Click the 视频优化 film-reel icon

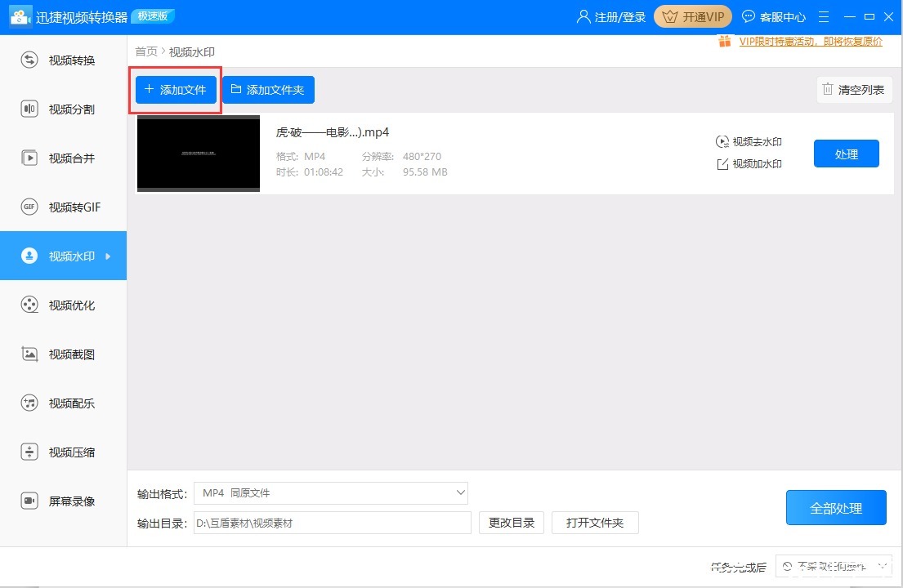pyautogui.click(x=29, y=305)
